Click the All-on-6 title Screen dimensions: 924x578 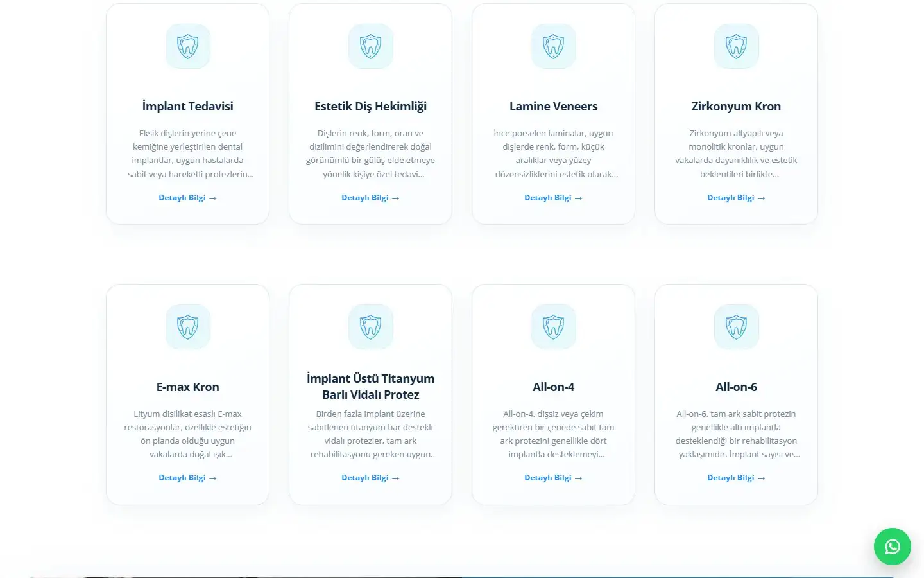pos(737,387)
